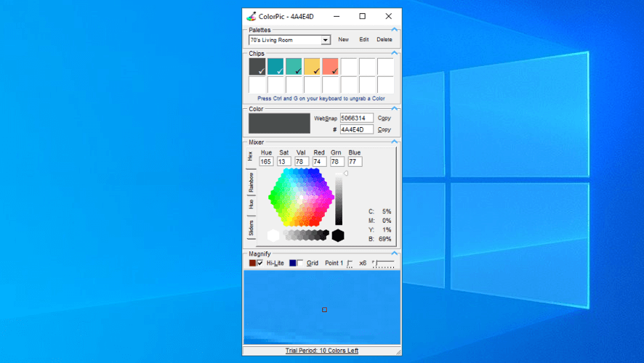644x363 pixels.
Task: Collapse the Chips section with its chevron
Action: point(394,53)
